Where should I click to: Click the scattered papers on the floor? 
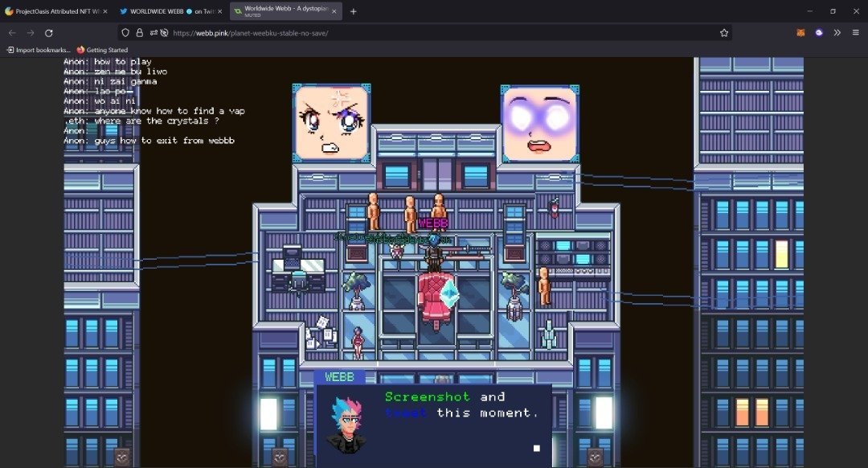click(319, 331)
